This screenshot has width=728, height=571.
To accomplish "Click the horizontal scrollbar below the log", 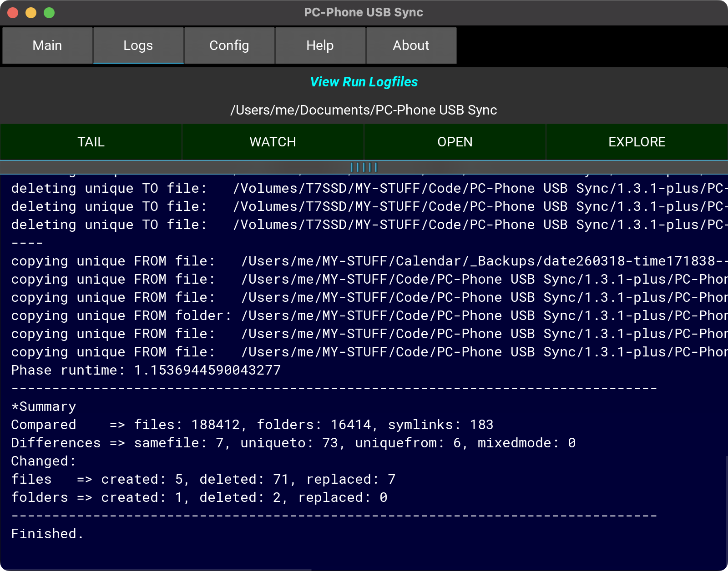I will 156,569.
